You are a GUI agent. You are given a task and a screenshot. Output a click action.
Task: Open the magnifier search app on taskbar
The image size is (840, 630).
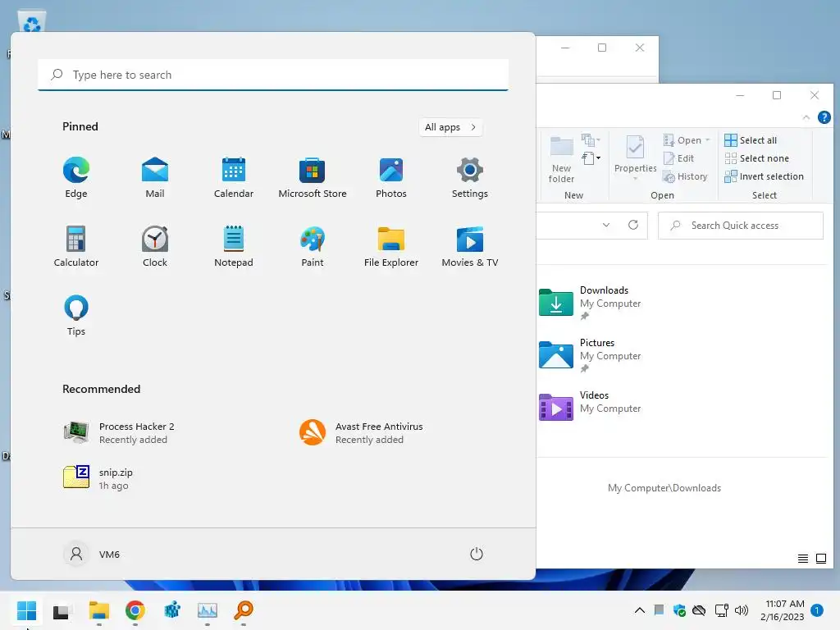pos(243,610)
